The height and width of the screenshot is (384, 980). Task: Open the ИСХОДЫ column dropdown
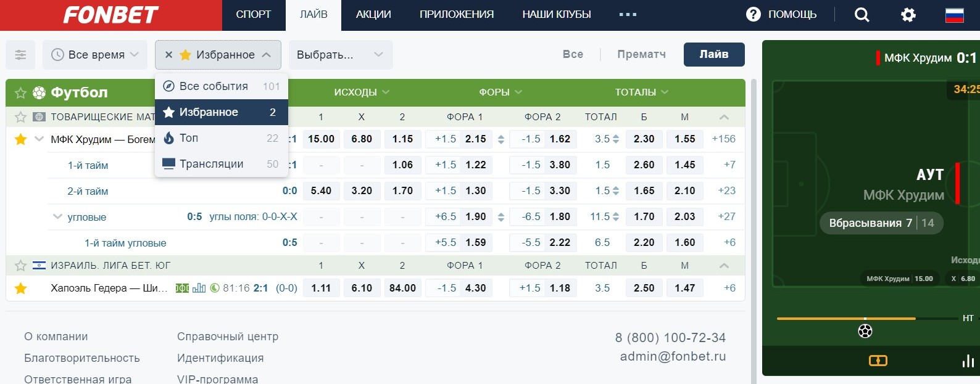(x=362, y=92)
